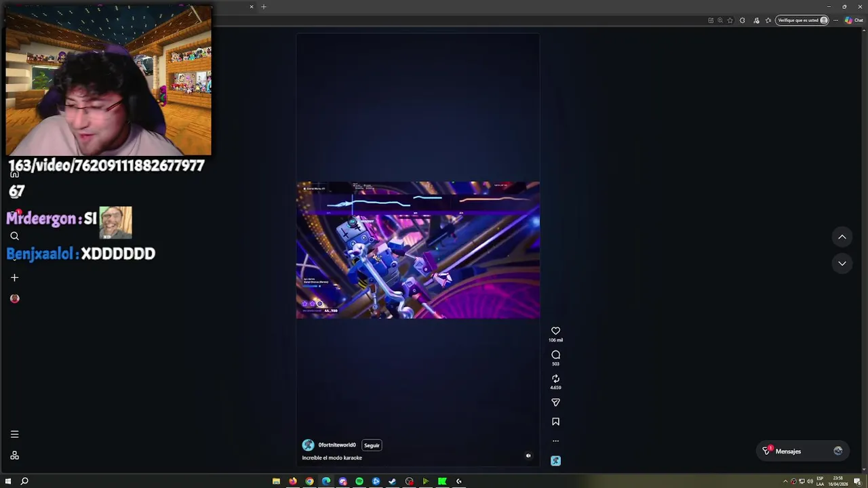Switch to Chrome in the taskbar
Screen dimensions: 868x488
[x=309, y=481]
